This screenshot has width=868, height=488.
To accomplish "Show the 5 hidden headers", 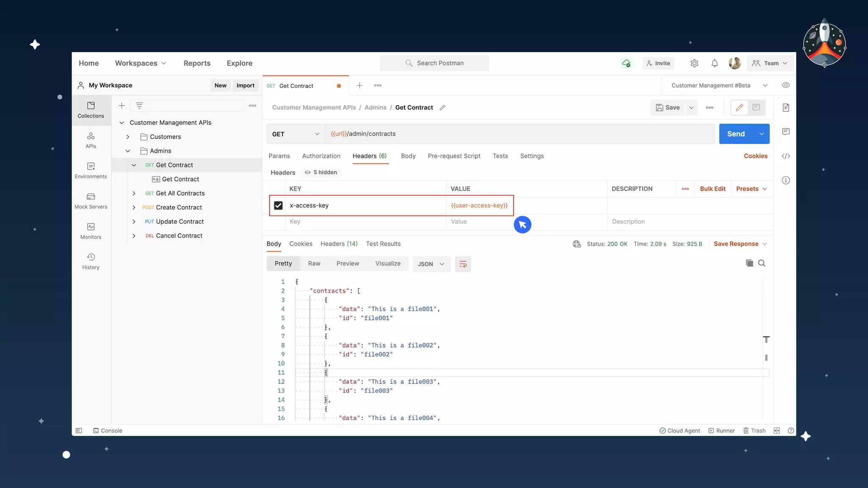I will 321,172.
